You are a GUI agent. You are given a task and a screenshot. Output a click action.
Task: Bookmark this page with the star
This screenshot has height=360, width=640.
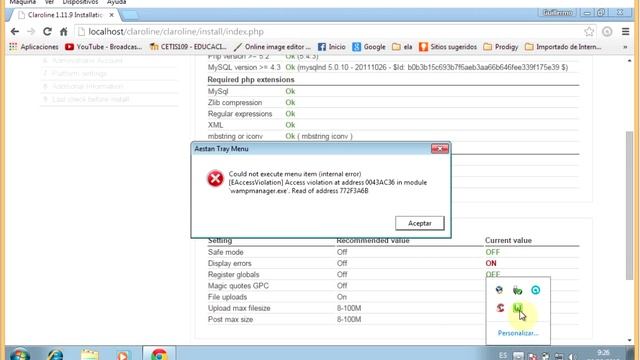click(x=589, y=31)
